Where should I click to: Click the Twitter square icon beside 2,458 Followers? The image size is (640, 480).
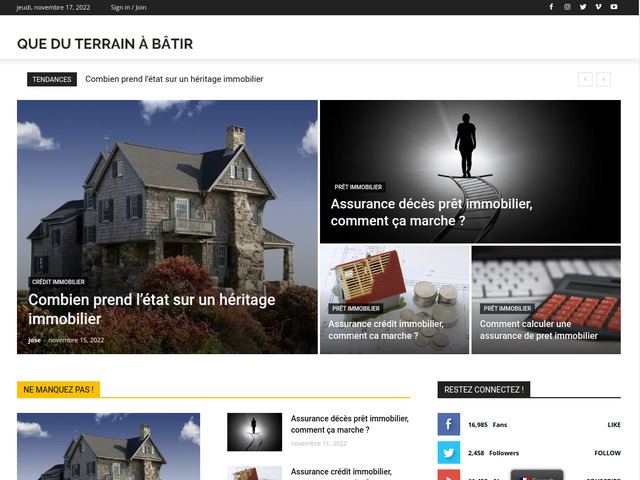click(x=449, y=452)
